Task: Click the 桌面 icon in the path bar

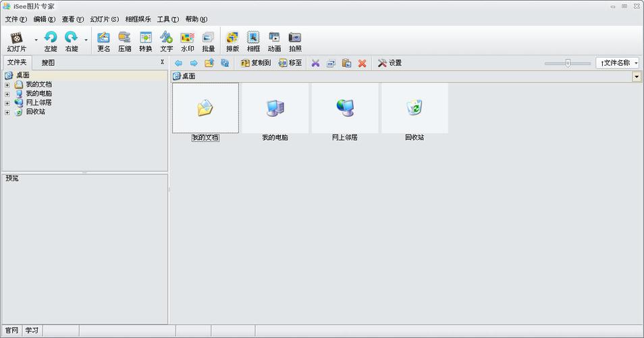Action: point(177,76)
